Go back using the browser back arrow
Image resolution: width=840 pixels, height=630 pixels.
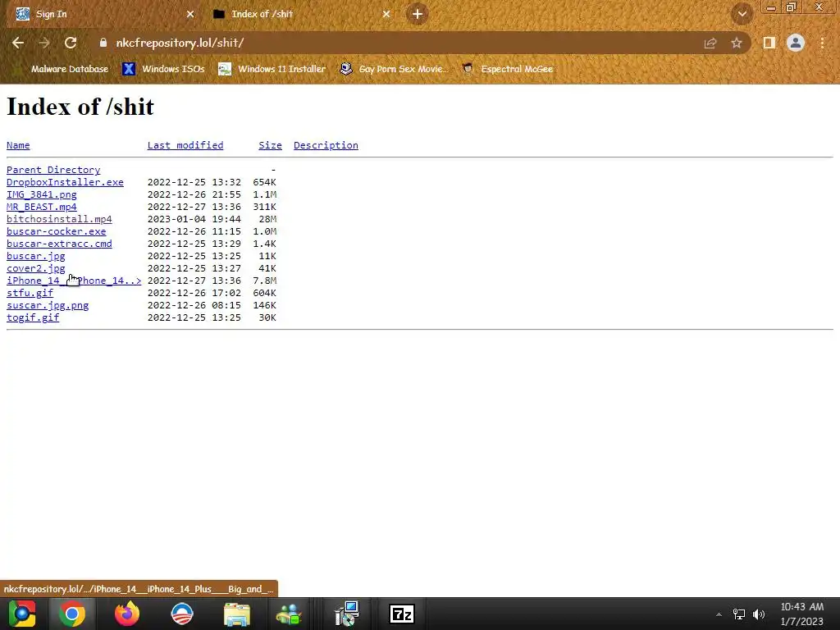pyautogui.click(x=18, y=43)
